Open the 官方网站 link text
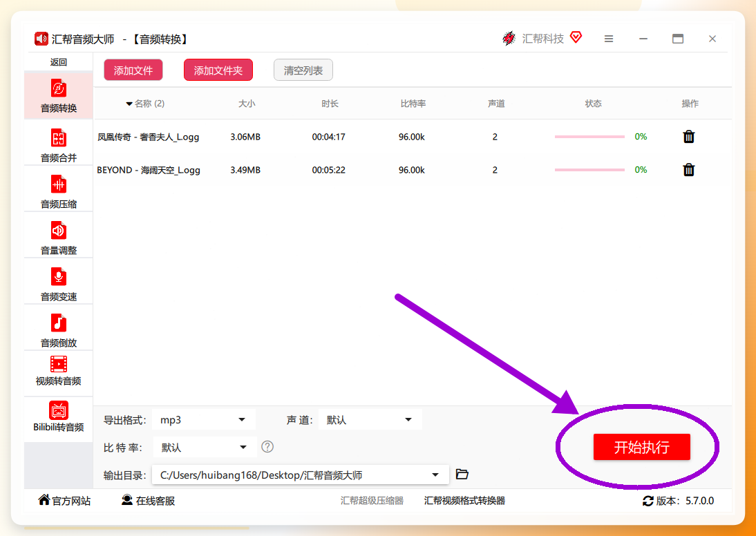Image resolution: width=756 pixels, height=536 pixels. coord(71,501)
